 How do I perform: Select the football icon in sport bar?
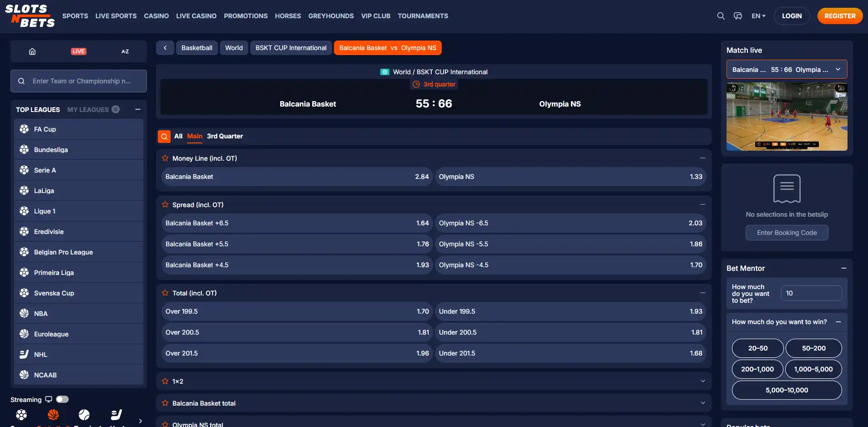tap(21, 415)
